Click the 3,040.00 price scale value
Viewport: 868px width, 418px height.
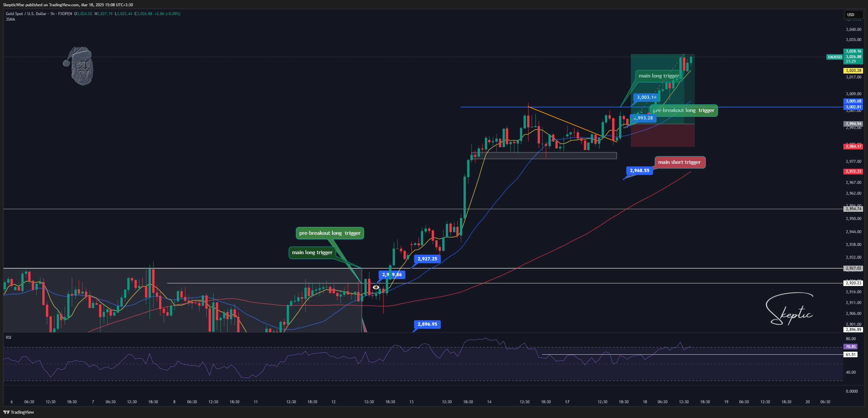pyautogui.click(x=853, y=29)
